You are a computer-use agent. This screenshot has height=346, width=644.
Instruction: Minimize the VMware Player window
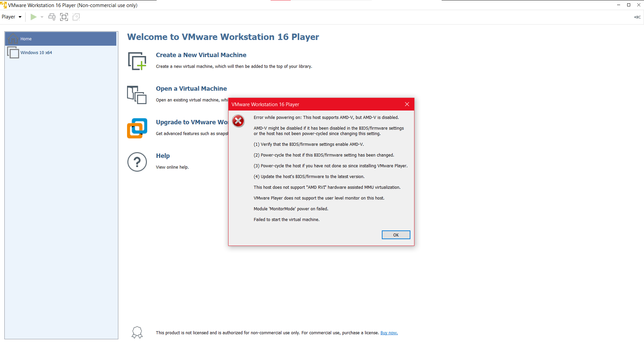(618, 5)
